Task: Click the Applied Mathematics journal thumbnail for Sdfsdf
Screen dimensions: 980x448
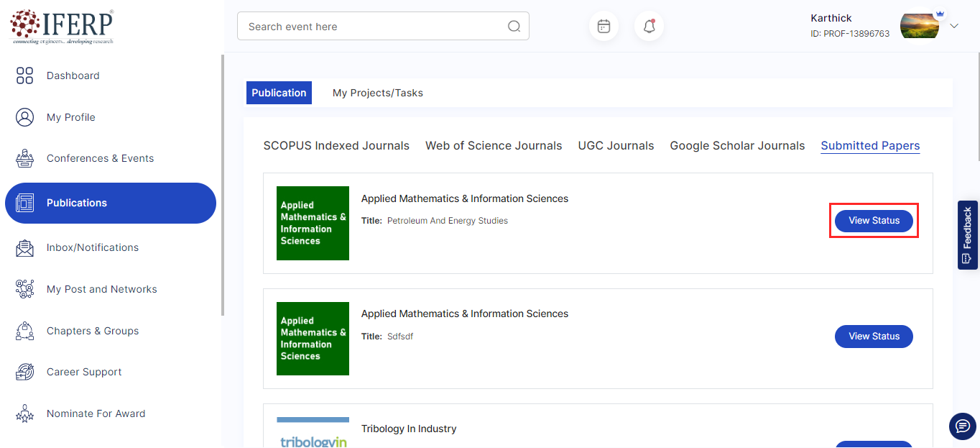Action: pos(313,339)
